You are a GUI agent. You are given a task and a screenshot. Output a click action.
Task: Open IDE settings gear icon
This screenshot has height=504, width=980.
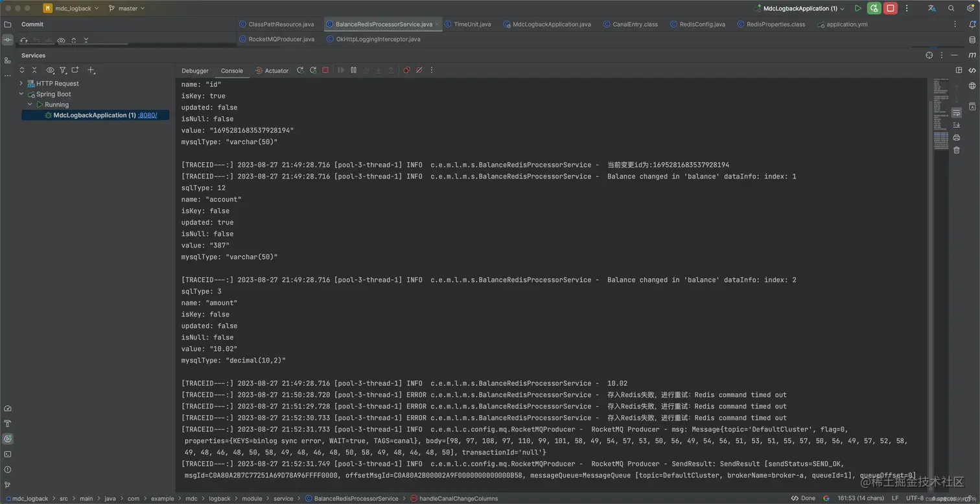(x=970, y=8)
